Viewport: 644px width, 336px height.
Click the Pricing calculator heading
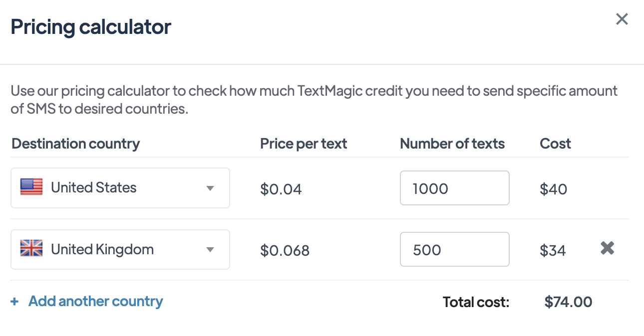click(91, 27)
